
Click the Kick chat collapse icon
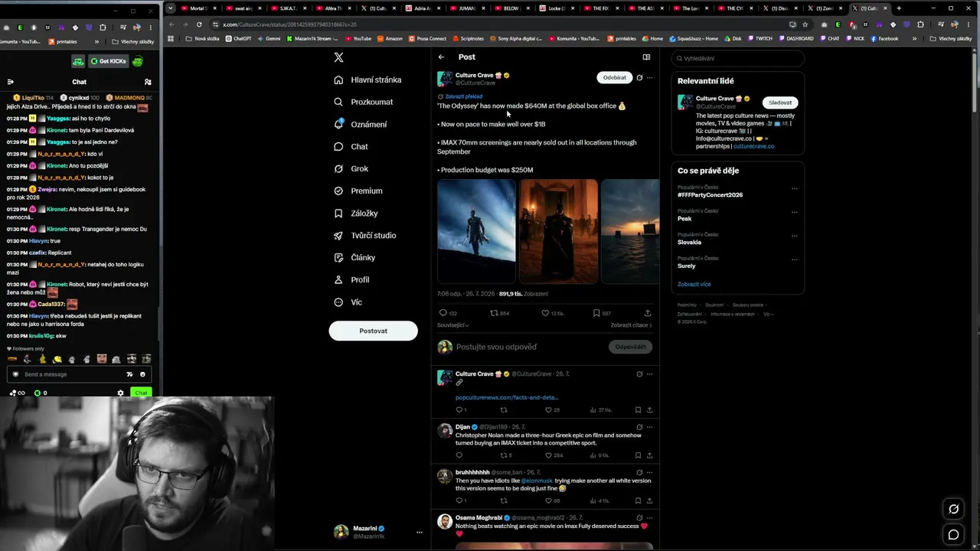tap(10, 82)
